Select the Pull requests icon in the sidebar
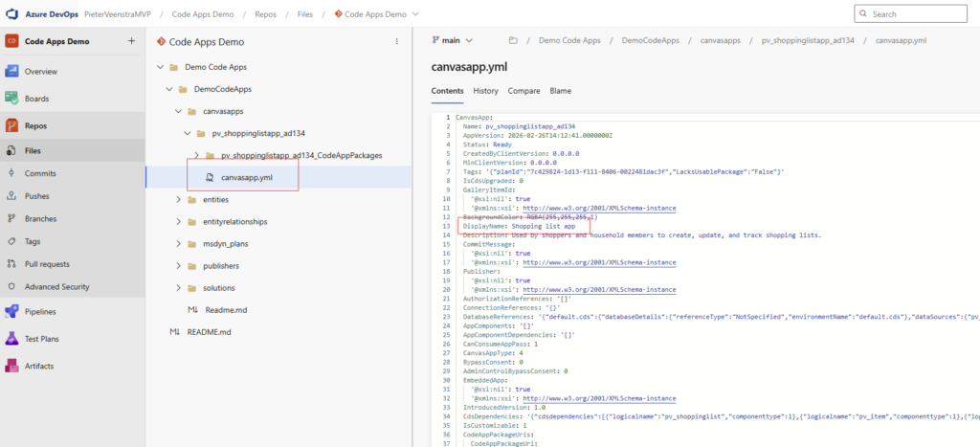Viewport: 980px width, 447px height. click(11, 264)
